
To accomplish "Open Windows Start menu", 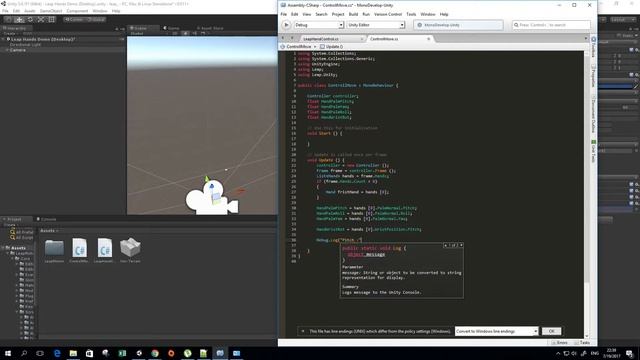I will [8, 353].
